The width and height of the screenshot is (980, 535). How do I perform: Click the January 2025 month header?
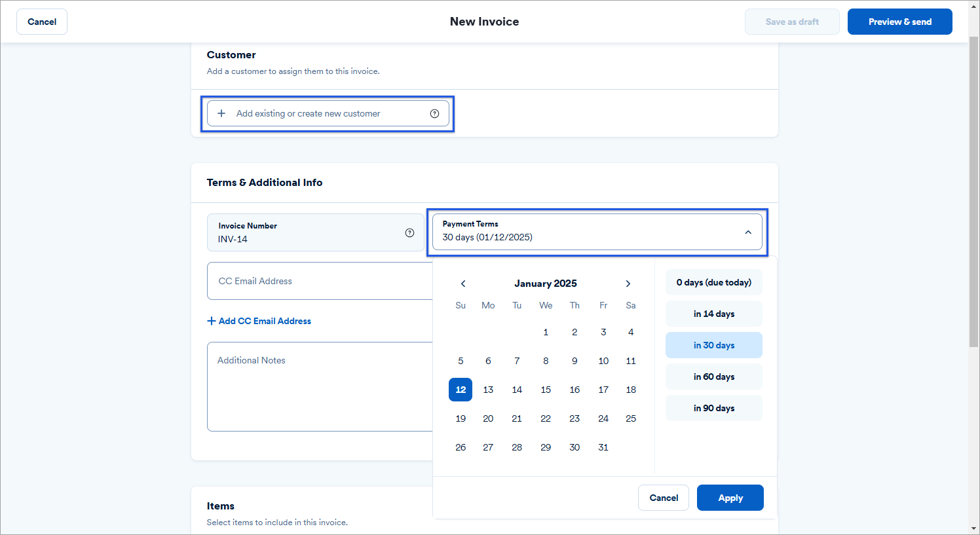tap(546, 284)
